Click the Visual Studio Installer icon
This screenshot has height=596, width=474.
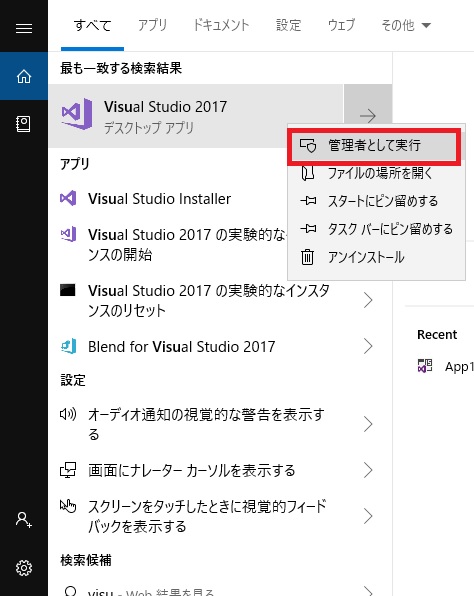point(68,198)
